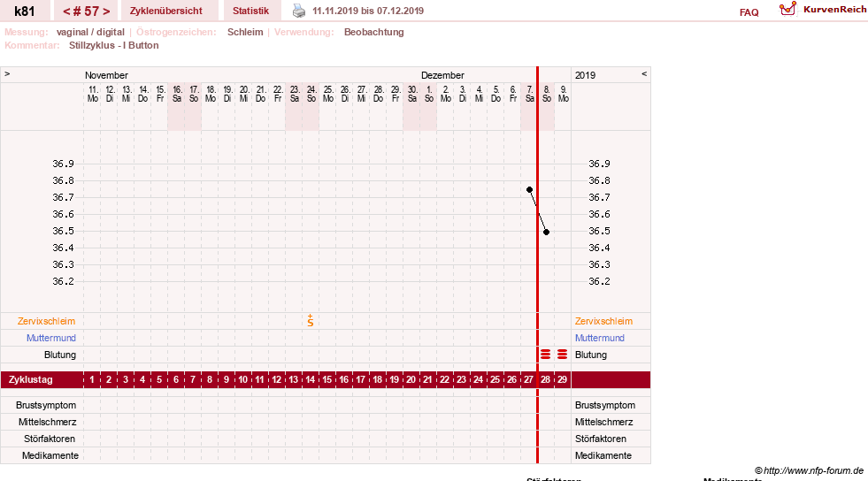Image resolution: width=868 pixels, height=481 pixels.
Task: Click the right 36.2 temperature axis label
Action: [599, 281]
